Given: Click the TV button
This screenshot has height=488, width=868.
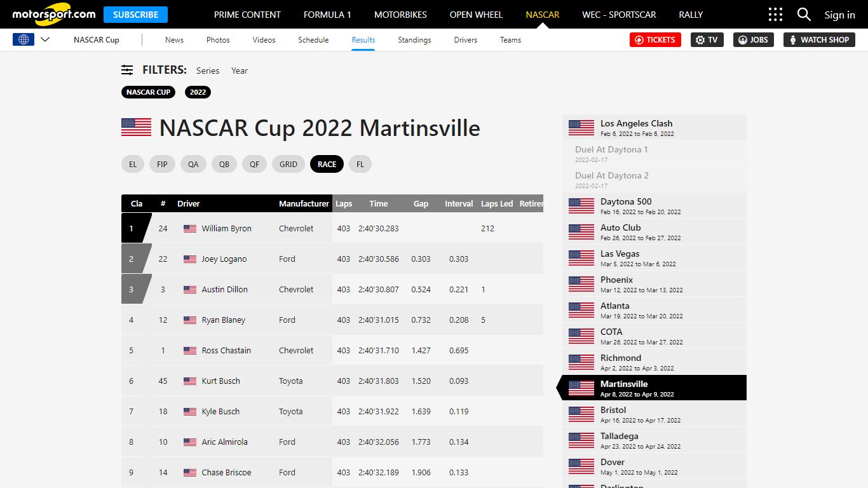Looking at the screenshot, I should pyautogui.click(x=707, y=39).
